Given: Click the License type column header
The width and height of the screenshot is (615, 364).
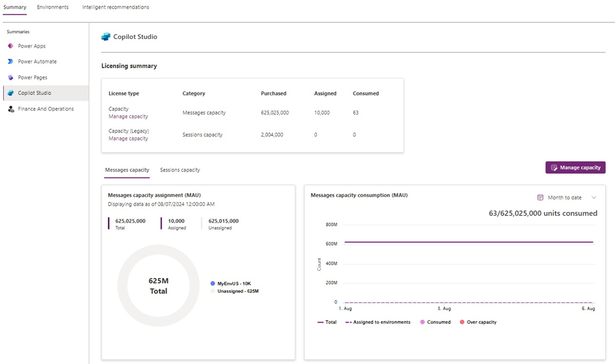Looking at the screenshot, I should pyautogui.click(x=124, y=93).
